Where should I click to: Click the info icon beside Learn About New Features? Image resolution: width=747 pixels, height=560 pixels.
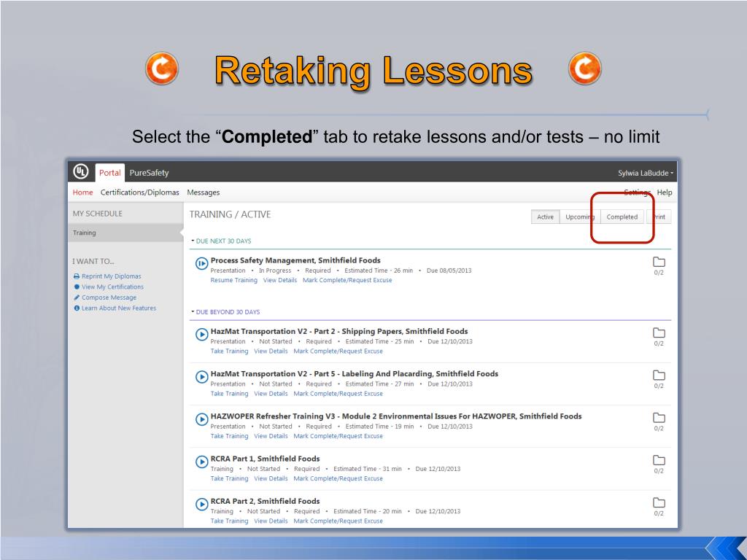(76, 308)
